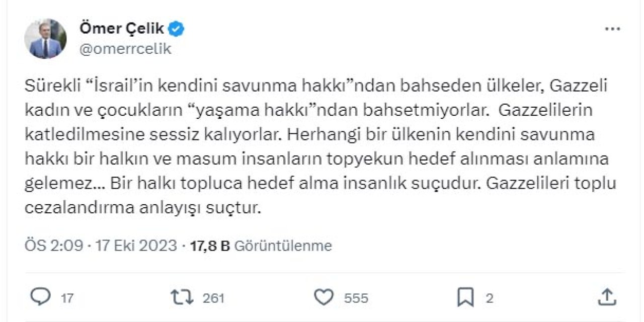Screen dimensions: 644x322
Task: Click the 261 retweet count
Action: tap(213, 297)
